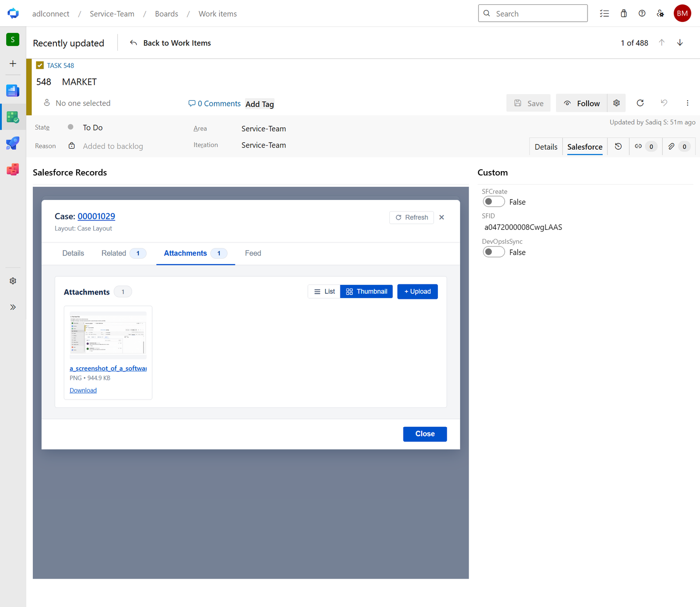
Task: Revert changes with the undo icon
Action: [x=664, y=103]
